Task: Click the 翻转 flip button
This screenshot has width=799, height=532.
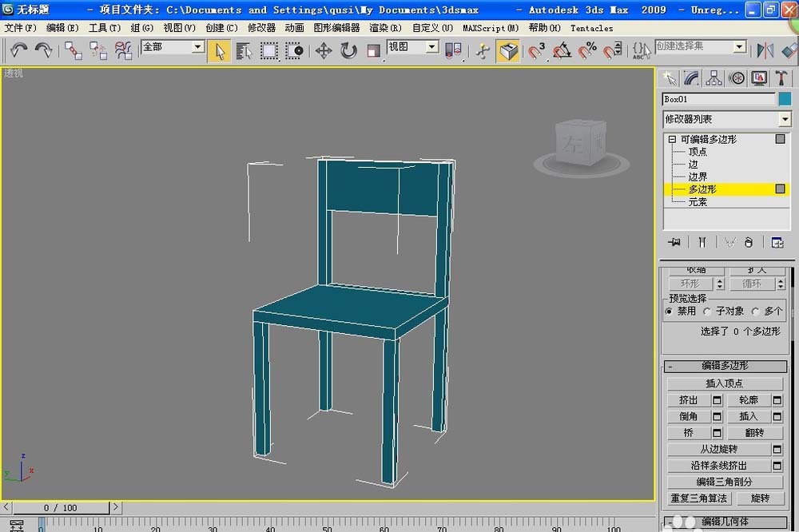Action: [x=755, y=433]
